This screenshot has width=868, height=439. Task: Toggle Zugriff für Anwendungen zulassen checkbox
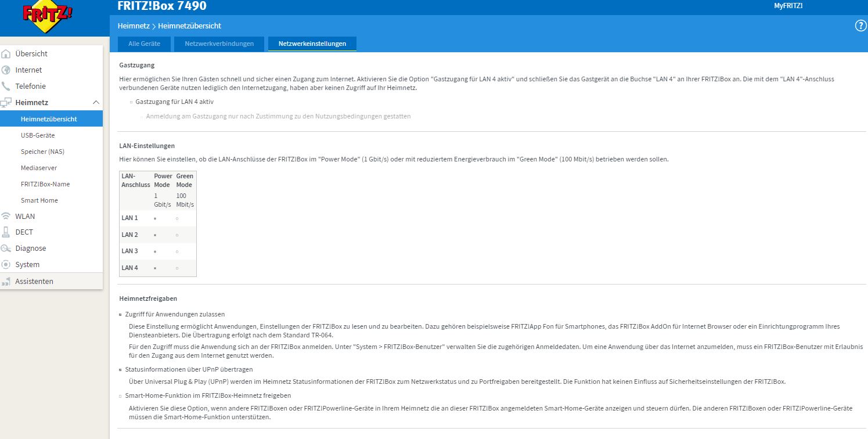pyautogui.click(x=121, y=314)
